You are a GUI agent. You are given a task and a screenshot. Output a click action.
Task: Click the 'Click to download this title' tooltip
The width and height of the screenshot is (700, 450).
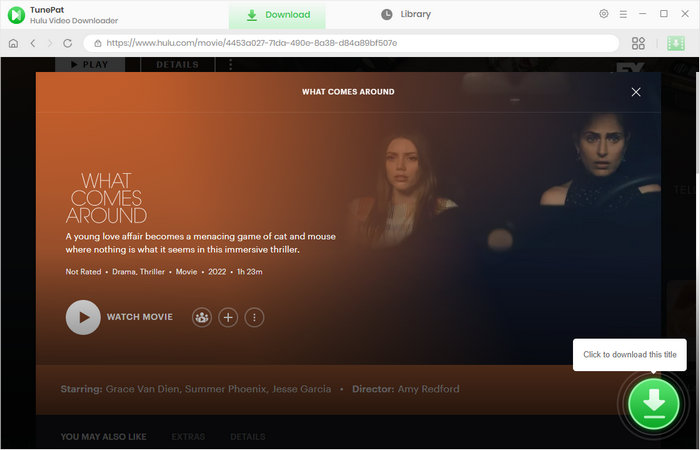(x=629, y=354)
